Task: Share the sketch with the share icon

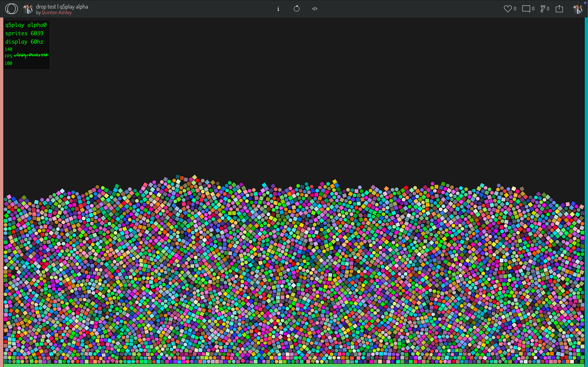Action: [x=559, y=9]
